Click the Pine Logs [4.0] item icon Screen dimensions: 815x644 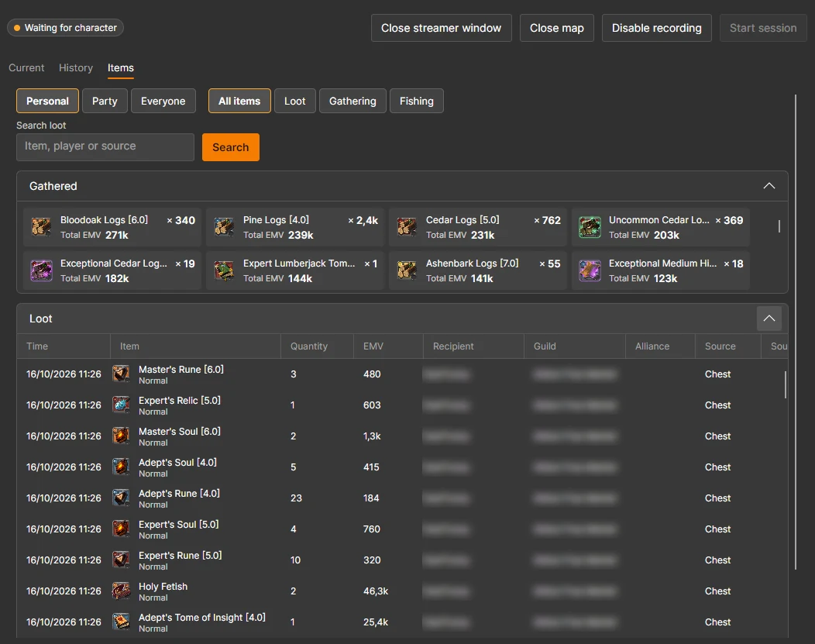(224, 226)
